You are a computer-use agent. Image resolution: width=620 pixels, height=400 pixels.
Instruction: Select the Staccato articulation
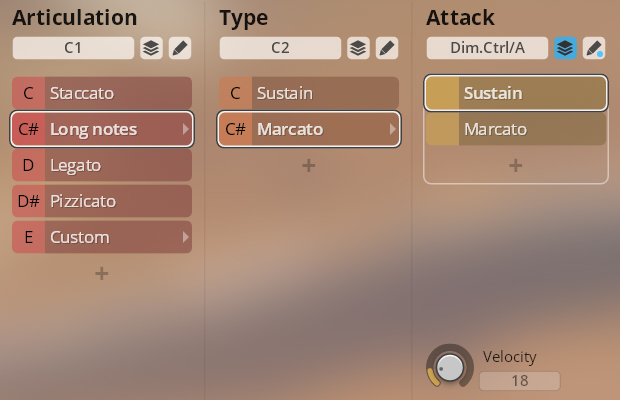[102, 93]
